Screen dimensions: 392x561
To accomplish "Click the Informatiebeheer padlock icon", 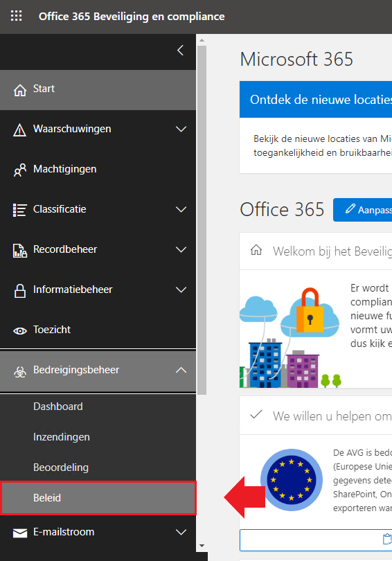I will click(x=20, y=290).
